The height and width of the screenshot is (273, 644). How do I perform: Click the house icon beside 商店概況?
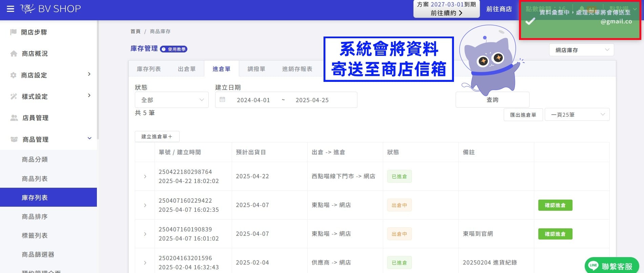click(x=14, y=53)
